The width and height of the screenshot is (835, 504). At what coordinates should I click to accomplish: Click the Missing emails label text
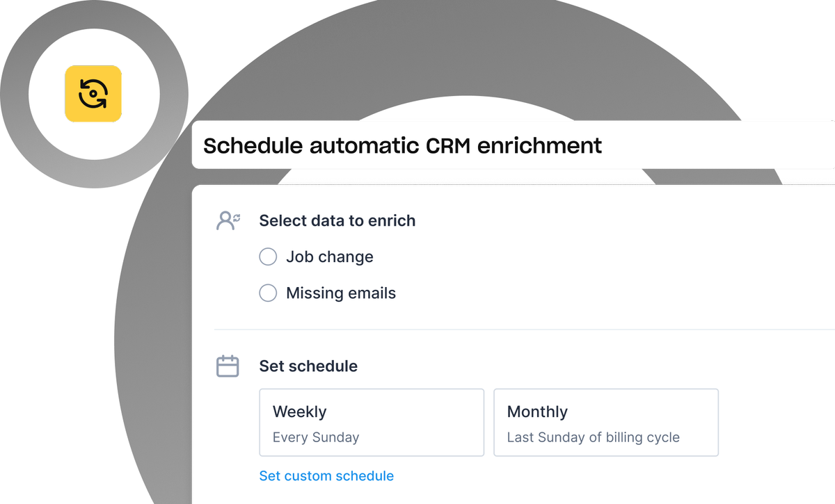coord(341,293)
